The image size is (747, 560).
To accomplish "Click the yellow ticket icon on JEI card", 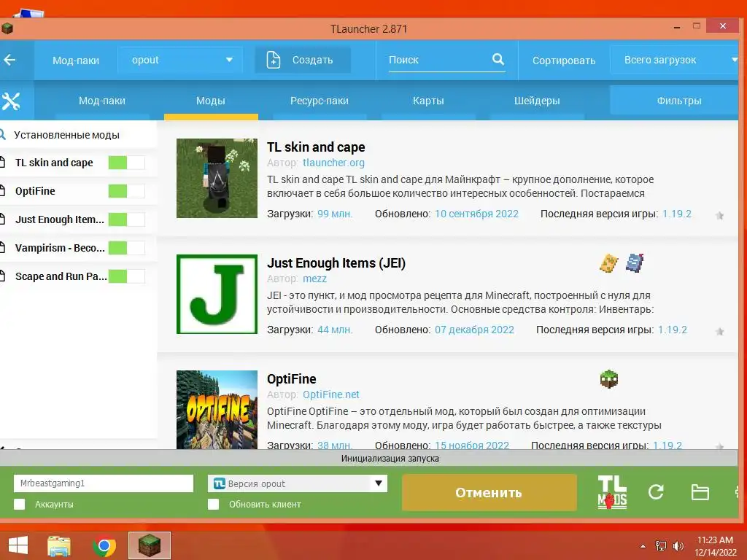I will pos(609,262).
